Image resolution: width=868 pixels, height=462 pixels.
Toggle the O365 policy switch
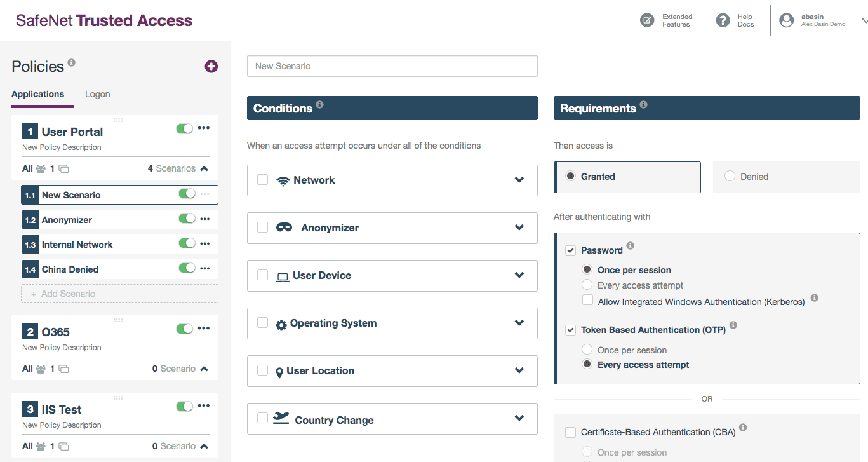click(x=185, y=329)
